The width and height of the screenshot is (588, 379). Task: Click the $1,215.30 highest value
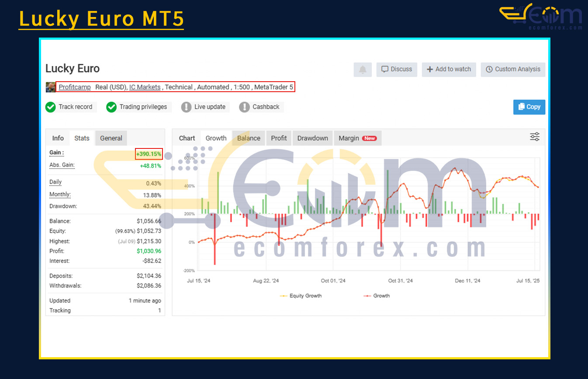tap(149, 241)
